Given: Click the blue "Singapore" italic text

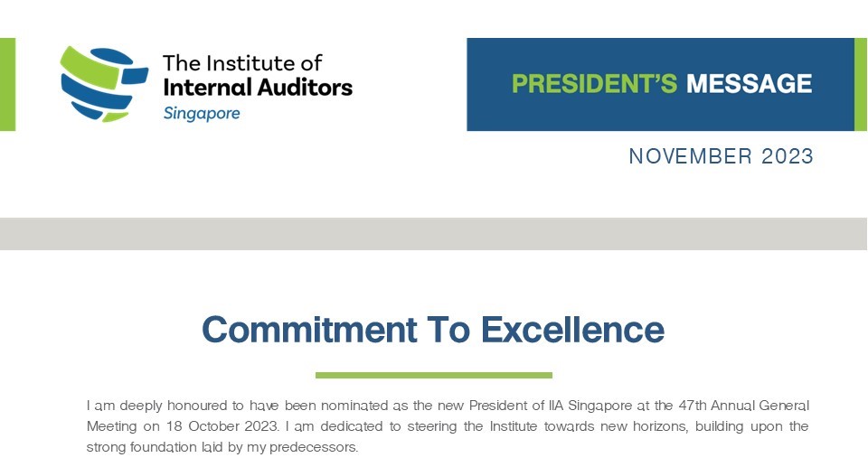Looking at the screenshot, I should (x=202, y=114).
